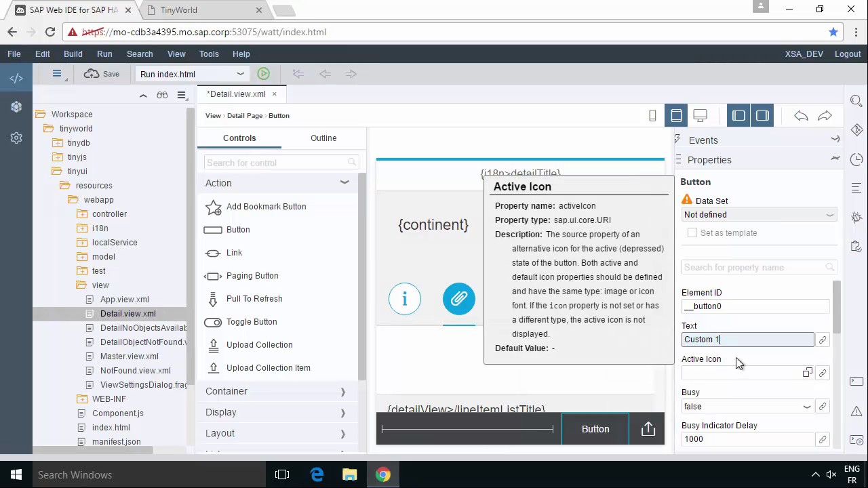Open Microsoft Edge from Windows taskbar

(317, 475)
